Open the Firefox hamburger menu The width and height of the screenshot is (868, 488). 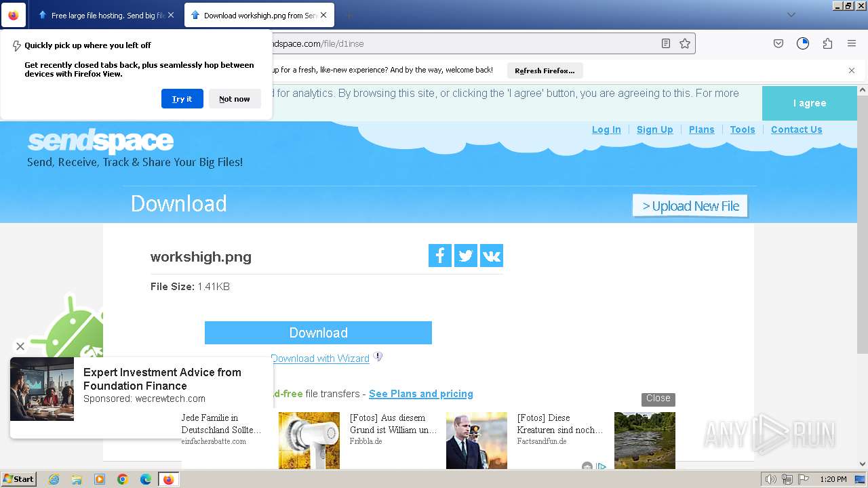(852, 43)
